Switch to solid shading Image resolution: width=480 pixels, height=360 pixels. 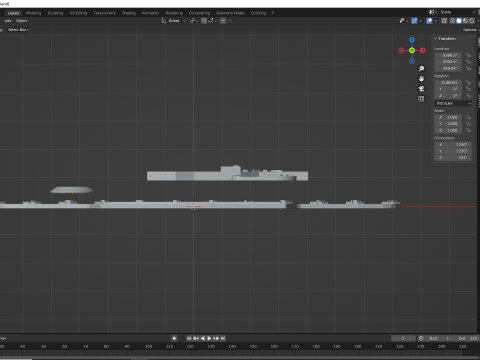point(459,21)
